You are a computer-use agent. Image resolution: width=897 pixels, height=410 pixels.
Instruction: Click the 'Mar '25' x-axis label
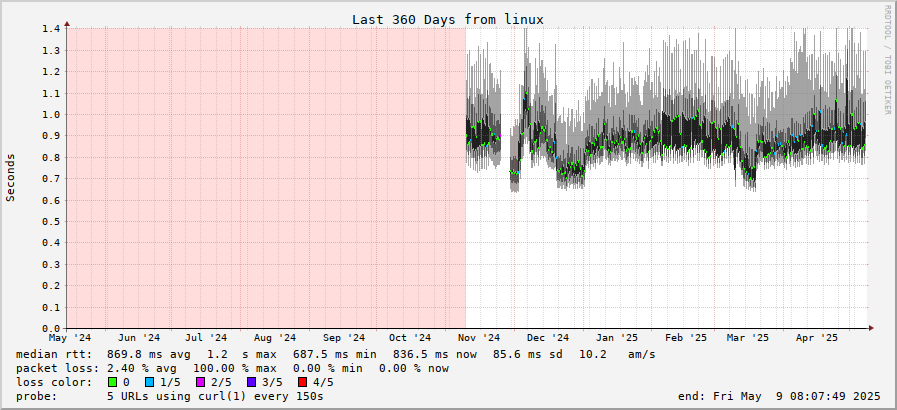coord(748,338)
